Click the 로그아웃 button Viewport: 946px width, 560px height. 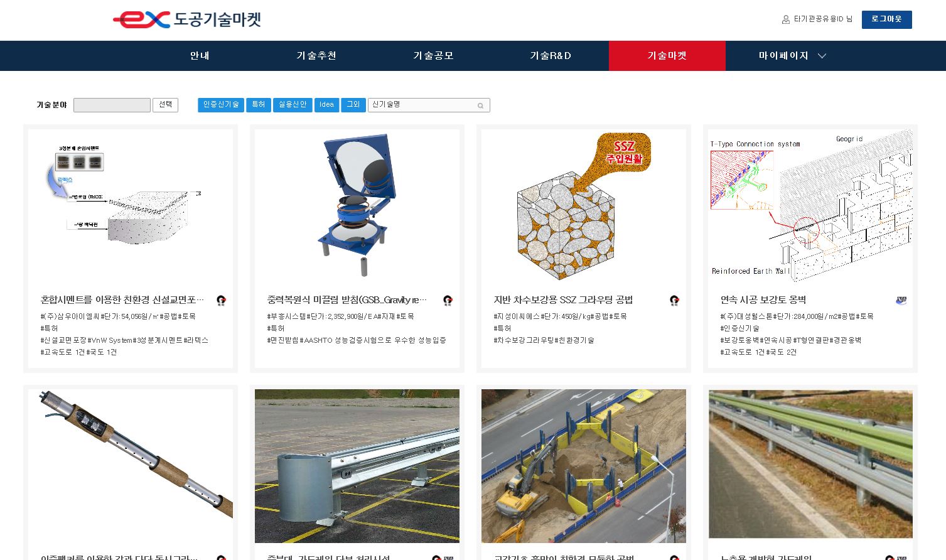[x=886, y=19]
